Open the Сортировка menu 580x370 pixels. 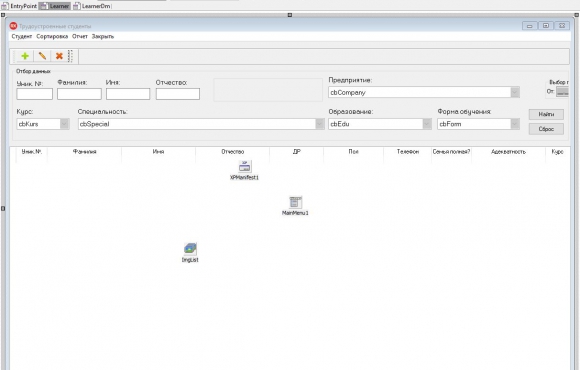[x=52, y=36]
